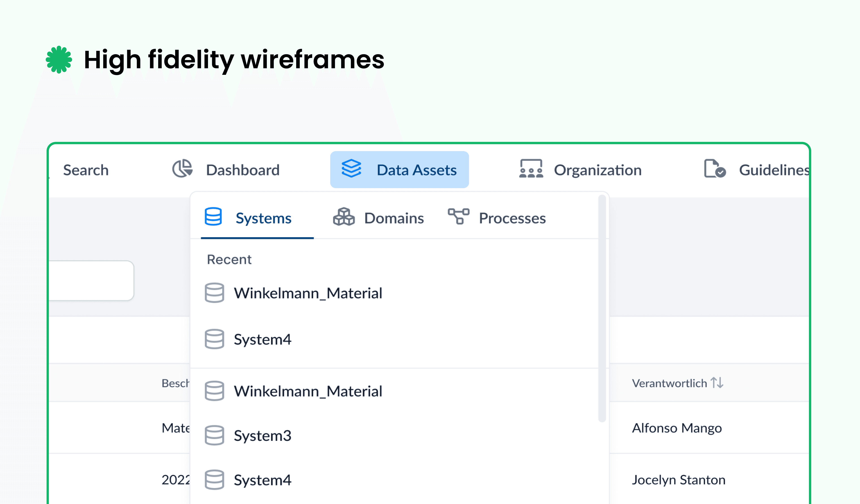This screenshot has width=860, height=504.
Task: Click the Dashboard pie chart icon
Action: [x=182, y=169]
